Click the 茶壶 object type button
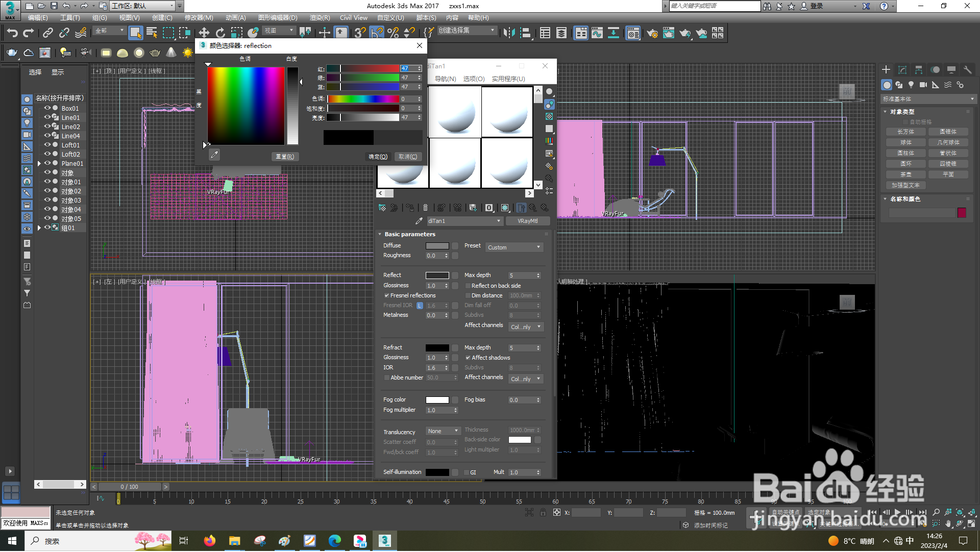Viewport: 980px width, 552px height. click(x=905, y=174)
